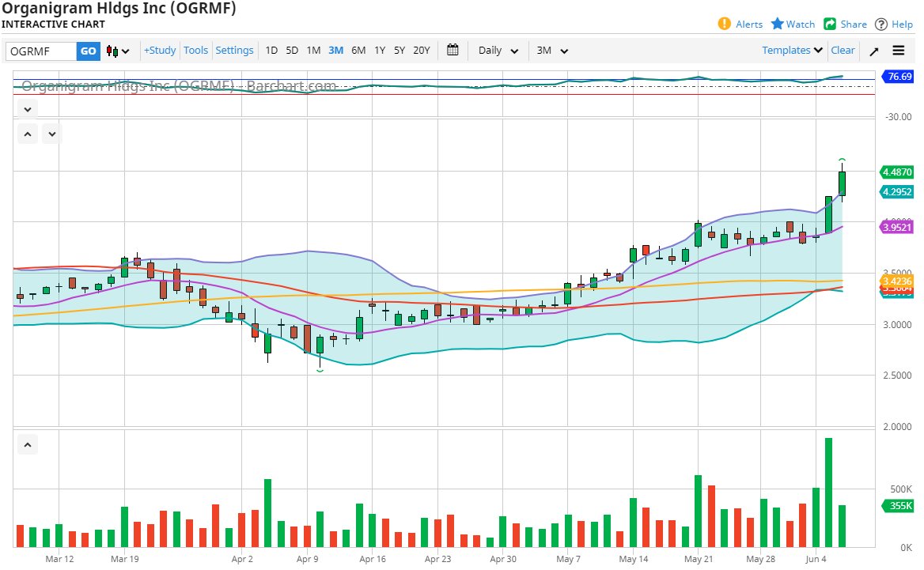Move price pane up with chevron
This screenshot has width=924, height=570.
pyautogui.click(x=28, y=134)
